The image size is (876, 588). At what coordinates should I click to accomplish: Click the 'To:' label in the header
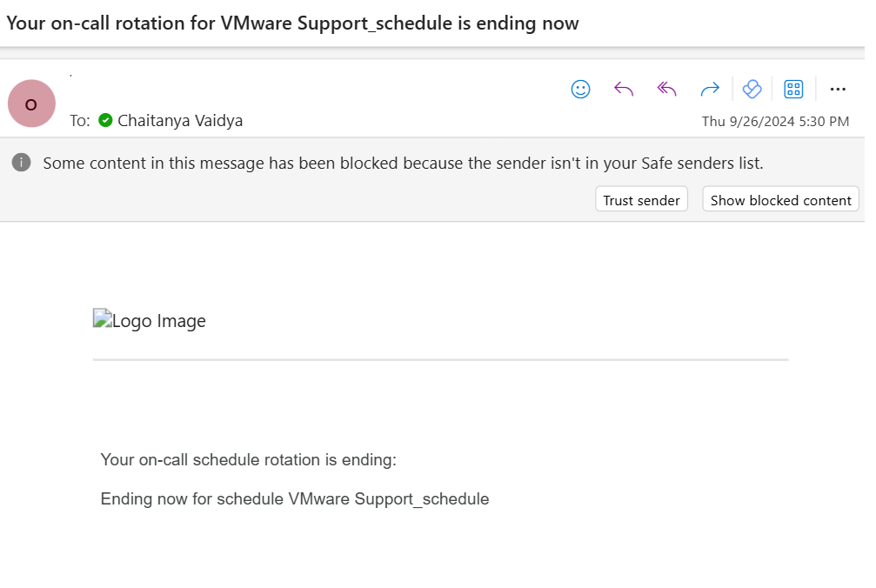(80, 121)
